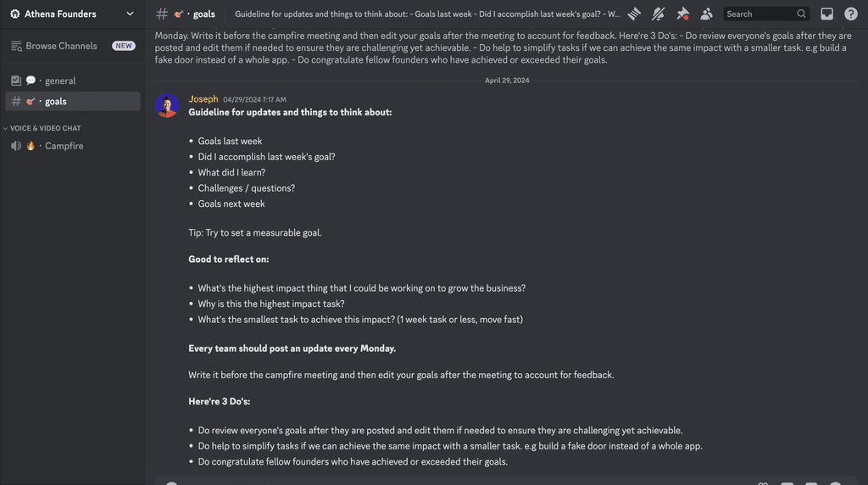
Task: Click the NEW badge beside Browse Channels
Action: 124,46
